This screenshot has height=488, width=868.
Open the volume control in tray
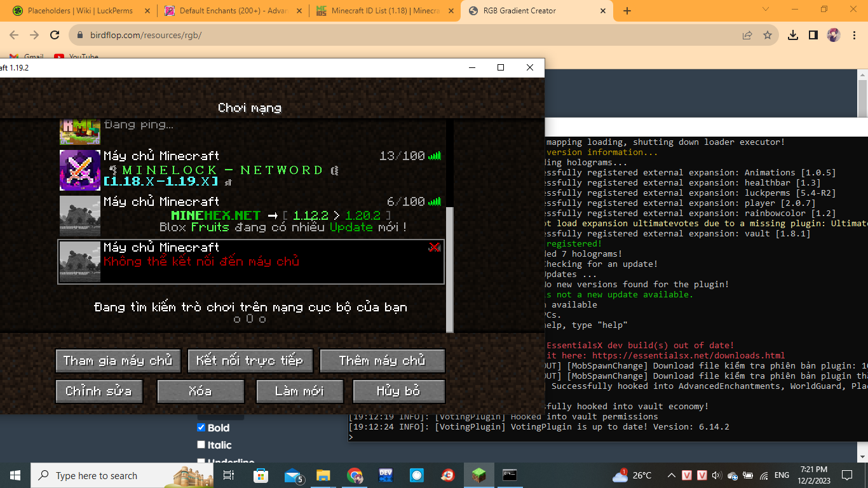click(x=717, y=475)
